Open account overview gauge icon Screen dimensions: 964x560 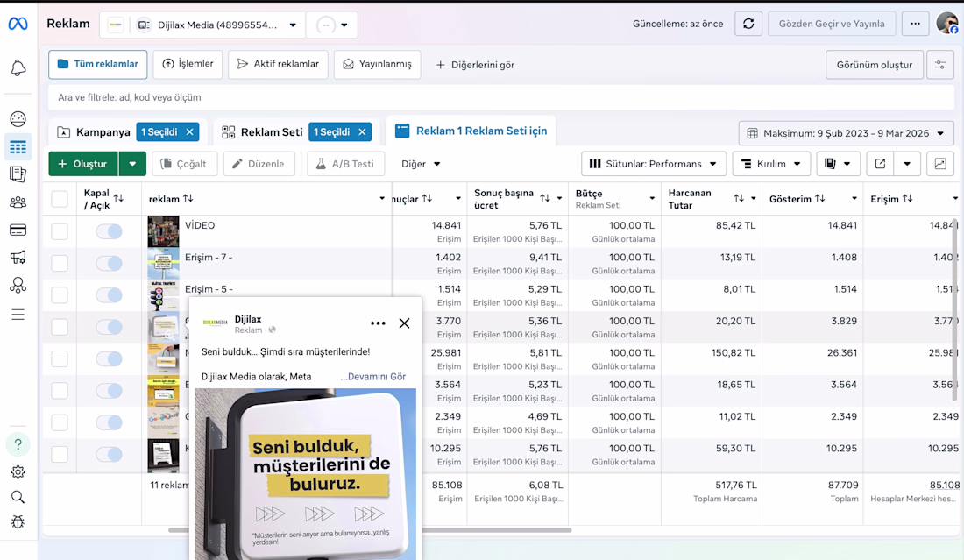tap(18, 118)
